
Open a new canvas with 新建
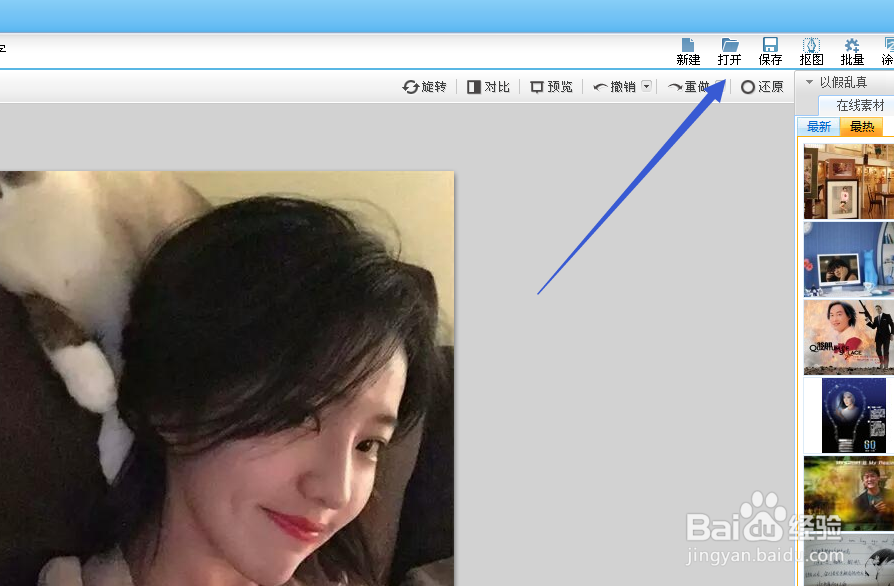click(687, 50)
